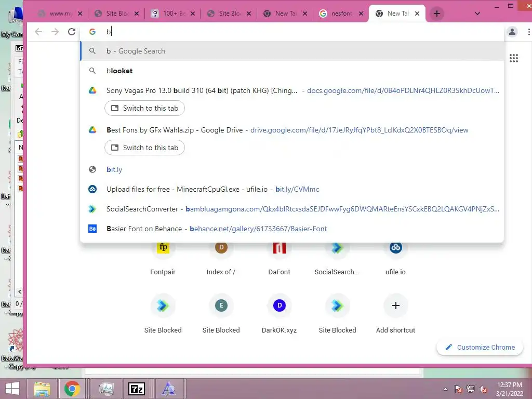Viewport: 532px width, 399px height.
Task: Click the ufile.io icon in suggestions
Action: tap(92, 189)
